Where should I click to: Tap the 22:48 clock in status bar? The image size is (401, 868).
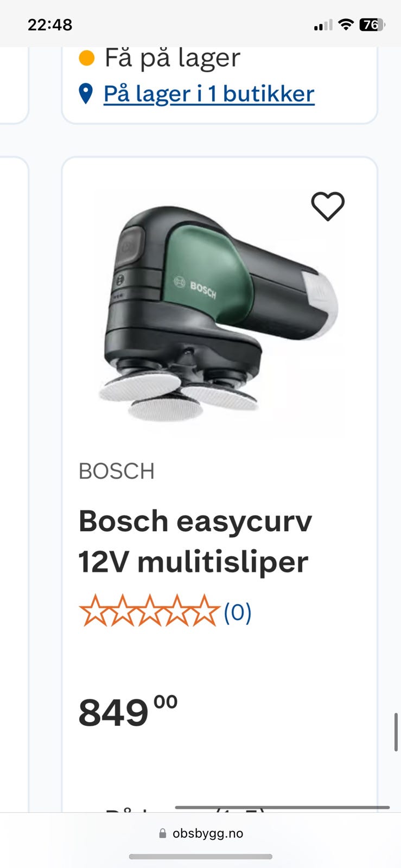50,24
